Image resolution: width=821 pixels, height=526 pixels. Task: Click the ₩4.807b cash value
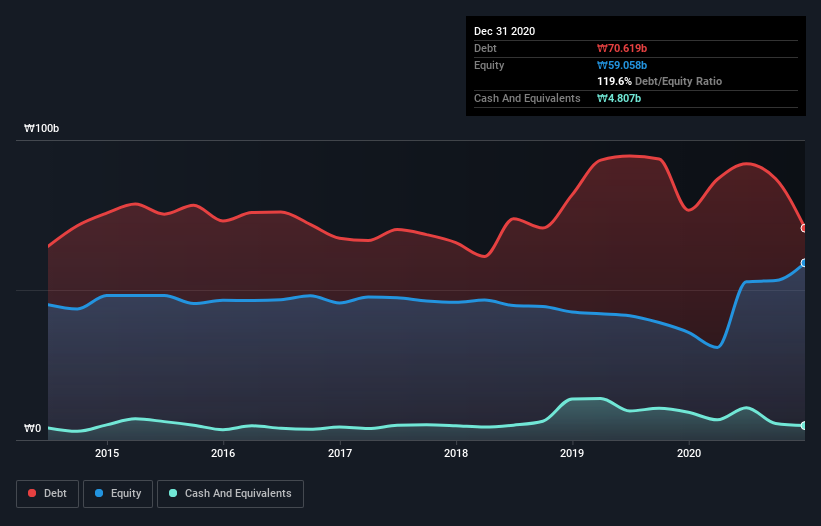619,98
